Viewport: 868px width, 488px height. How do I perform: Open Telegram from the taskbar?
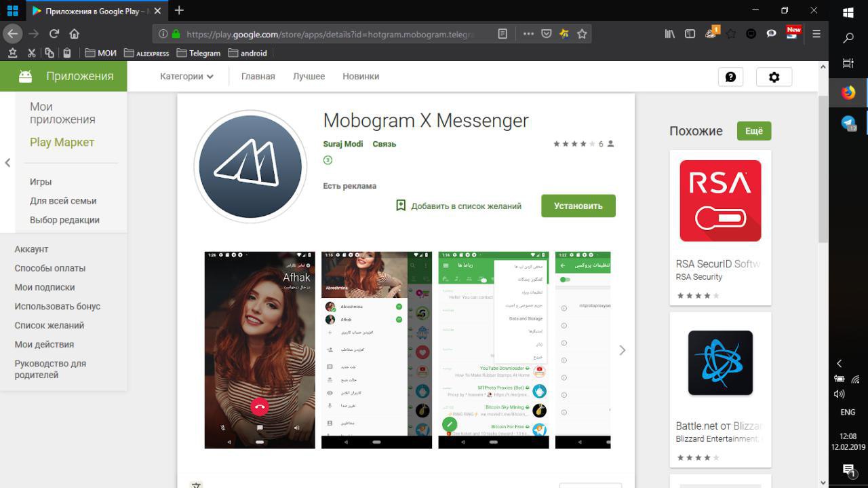(x=848, y=123)
